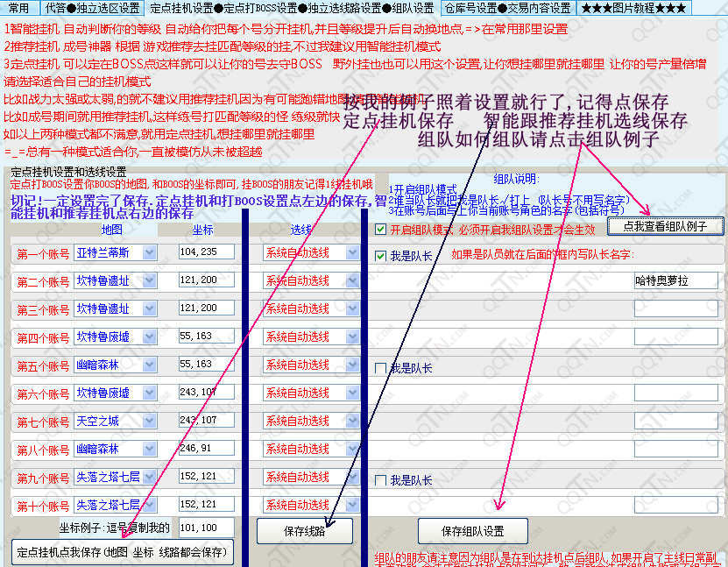Enable 我是队长 in the ninth account row
The width and height of the screenshot is (728, 567).
[x=380, y=480]
